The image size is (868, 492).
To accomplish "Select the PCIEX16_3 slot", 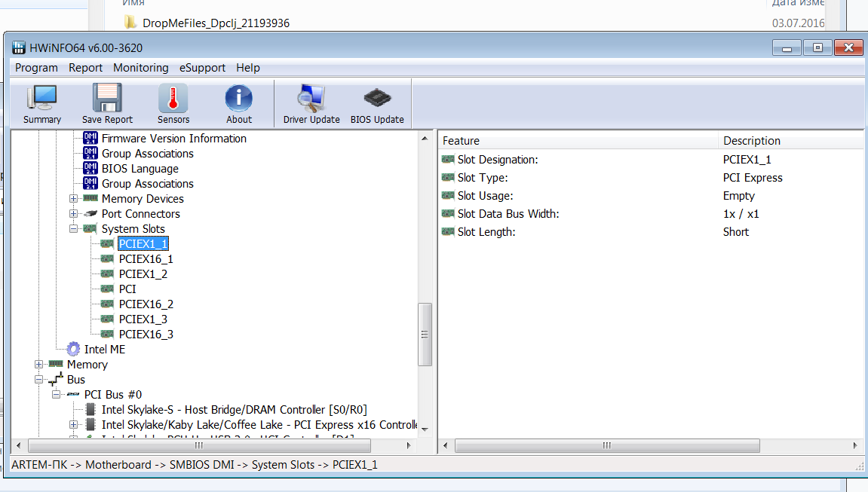I will click(146, 335).
